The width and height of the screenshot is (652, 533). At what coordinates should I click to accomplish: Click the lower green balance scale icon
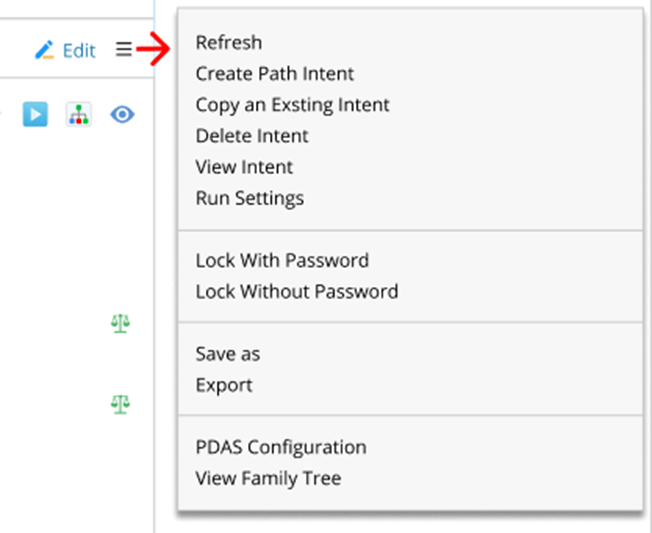[x=121, y=404]
